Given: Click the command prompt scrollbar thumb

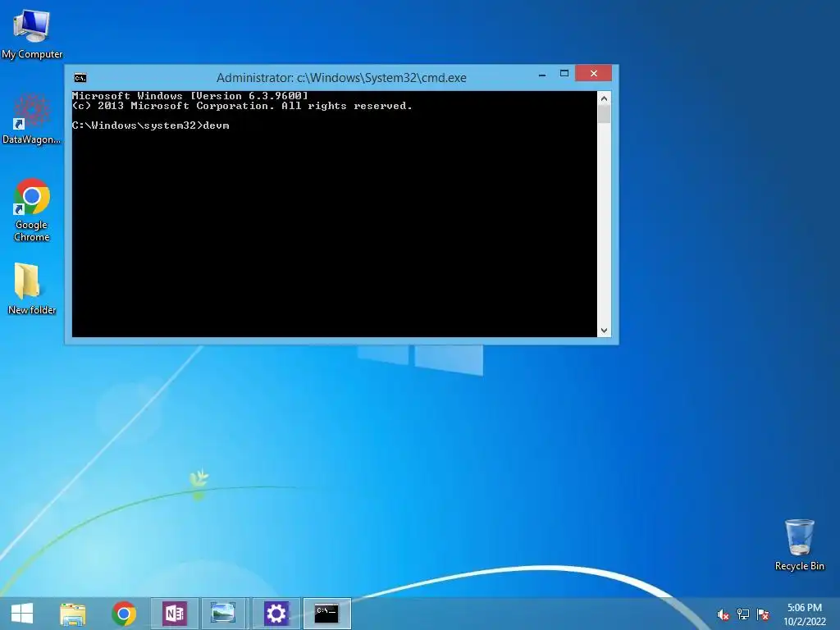Looking at the screenshot, I should pyautogui.click(x=604, y=114).
